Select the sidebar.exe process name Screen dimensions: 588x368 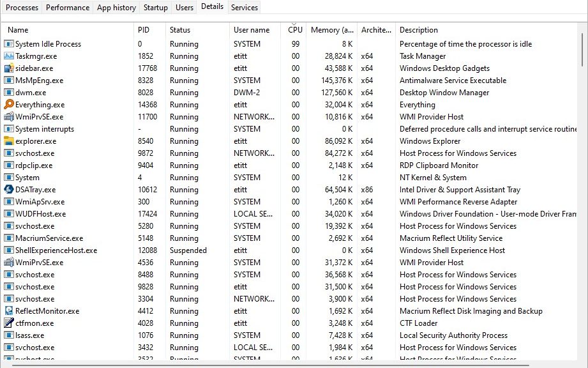(x=34, y=68)
